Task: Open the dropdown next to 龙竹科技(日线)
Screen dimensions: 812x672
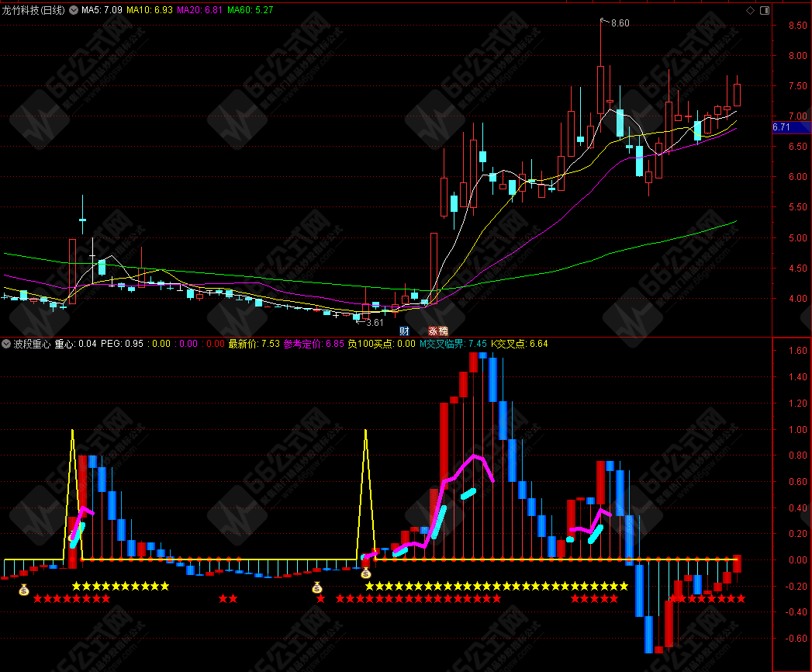Action: coord(74,10)
